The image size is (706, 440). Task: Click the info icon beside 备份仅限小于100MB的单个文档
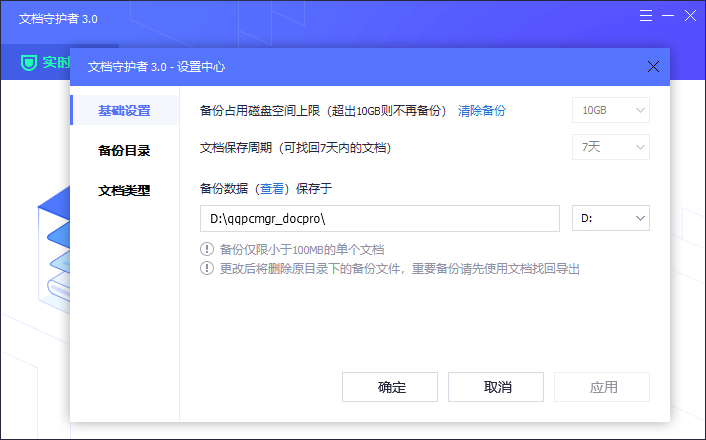[x=207, y=249]
